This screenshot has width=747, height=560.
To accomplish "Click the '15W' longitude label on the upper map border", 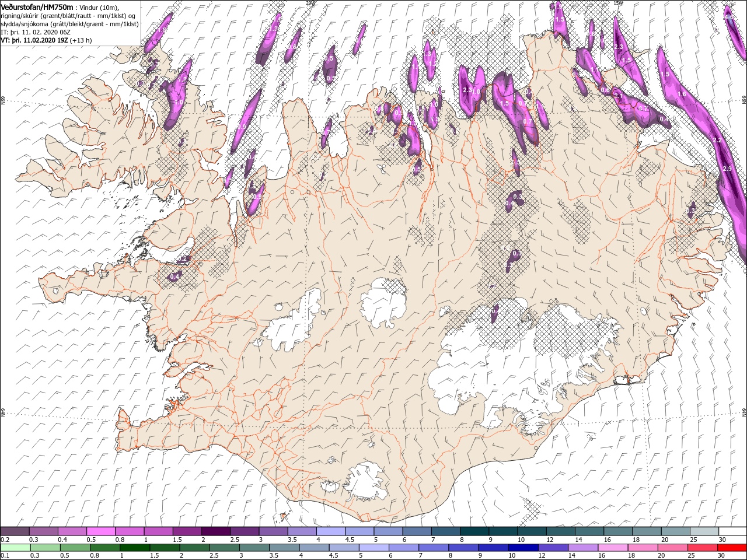I will 618,3.
